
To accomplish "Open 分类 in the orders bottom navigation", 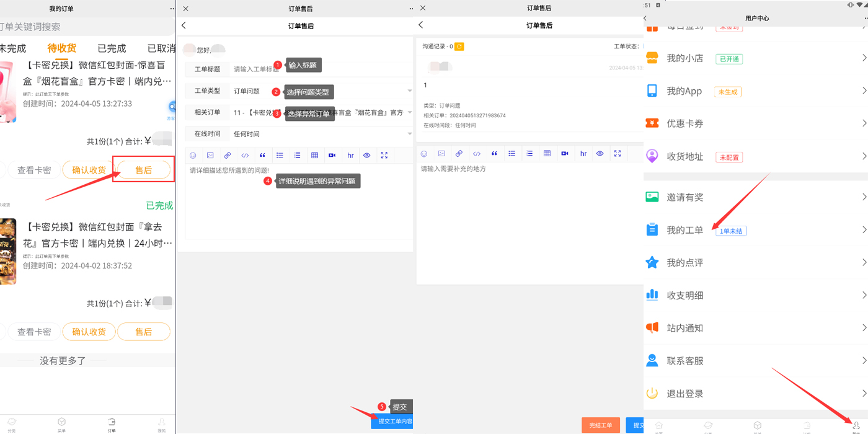I will (12, 425).
